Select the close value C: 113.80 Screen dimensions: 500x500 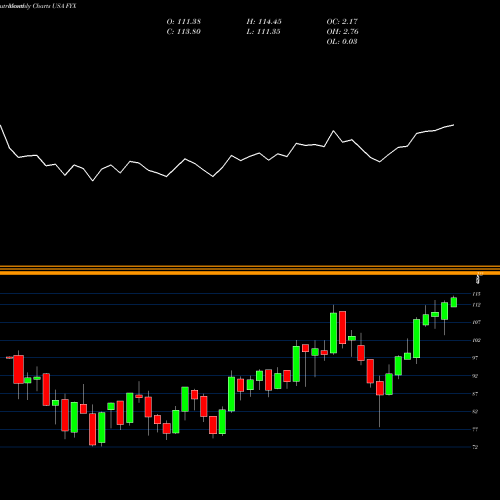point(184,32)
